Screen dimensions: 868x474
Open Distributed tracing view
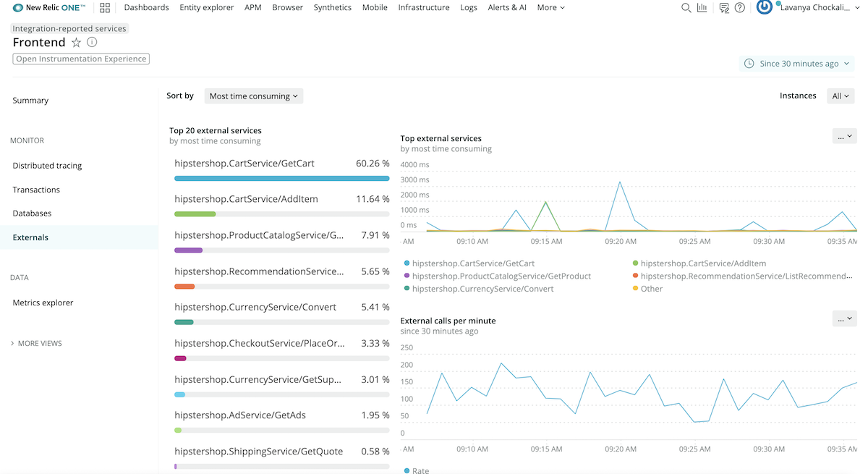click(x=47, y=166)
